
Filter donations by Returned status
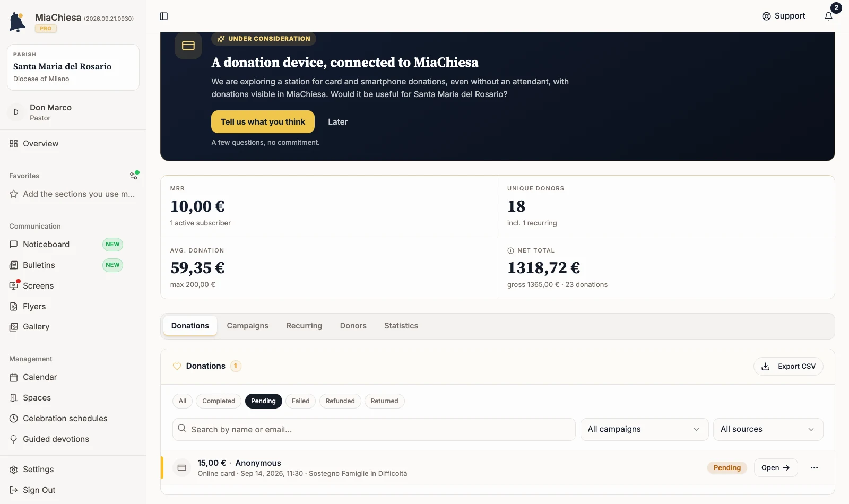click(384, 401)
